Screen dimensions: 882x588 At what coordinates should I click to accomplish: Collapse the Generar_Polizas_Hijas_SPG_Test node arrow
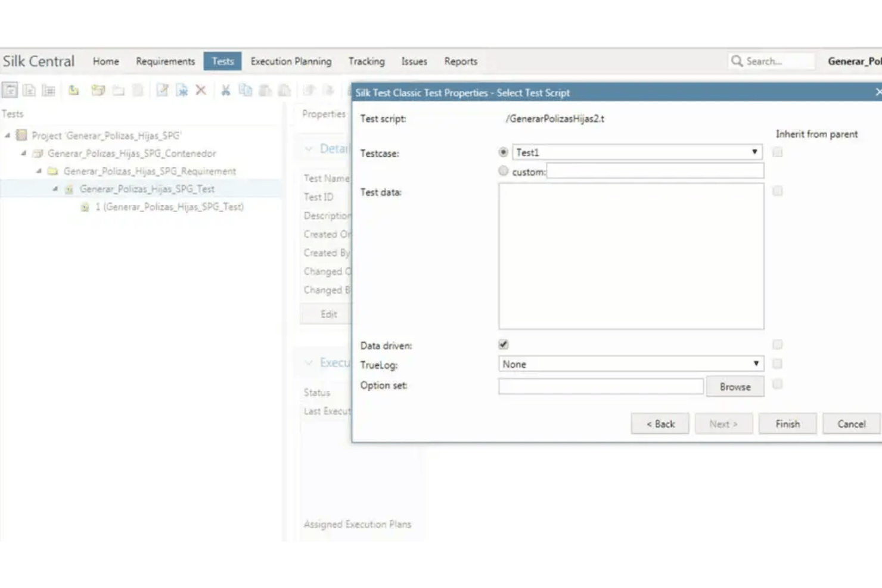55,189
